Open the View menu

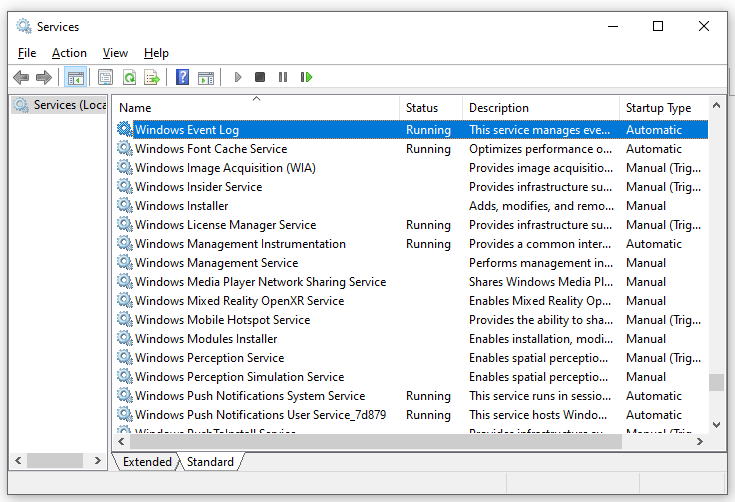pyautogui.click(x=115, y=53)
